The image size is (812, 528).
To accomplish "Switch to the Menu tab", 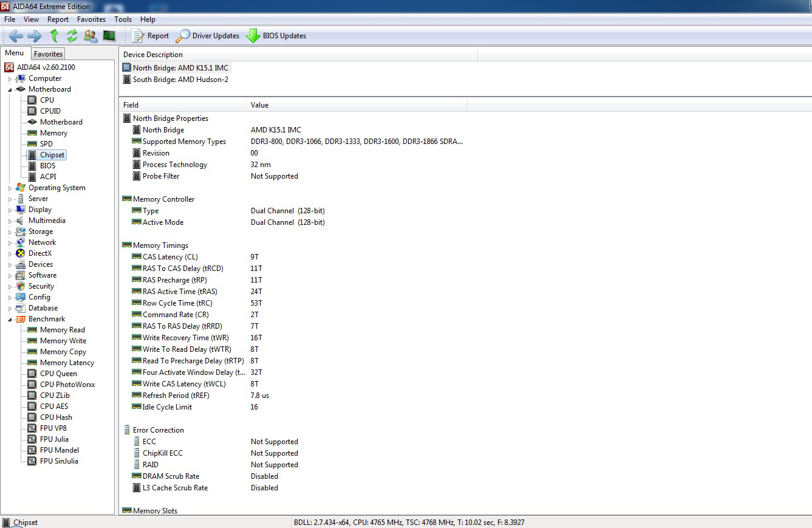I will pos(15,53).
